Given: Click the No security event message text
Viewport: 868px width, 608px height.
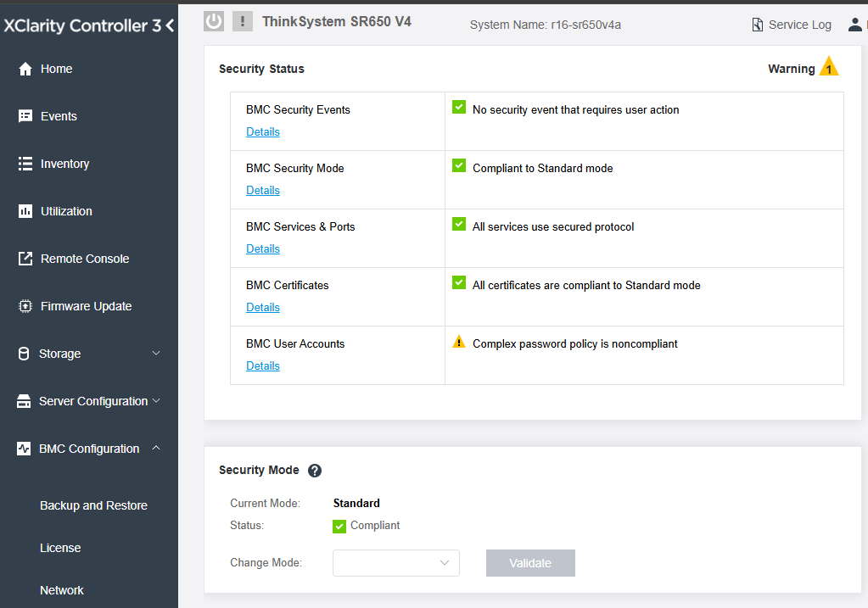Looking at the screenshot, I should pos(576,109).
